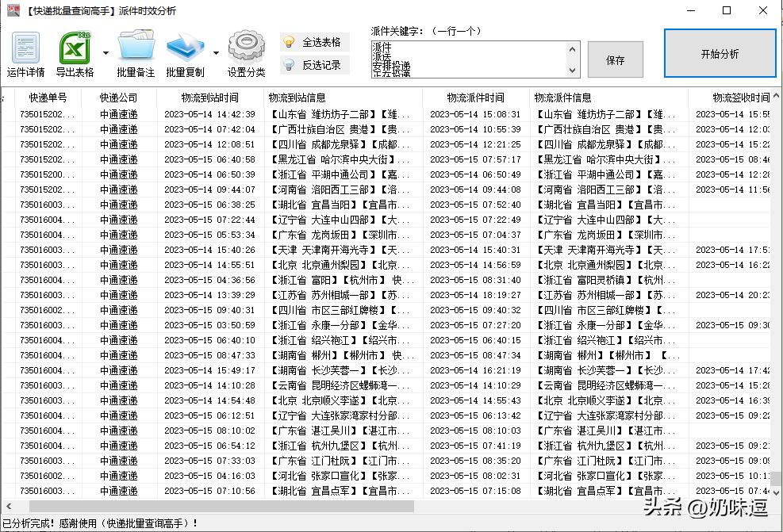Click the 物流到站时间 column header
783x532 pixels.
(209, 98)
